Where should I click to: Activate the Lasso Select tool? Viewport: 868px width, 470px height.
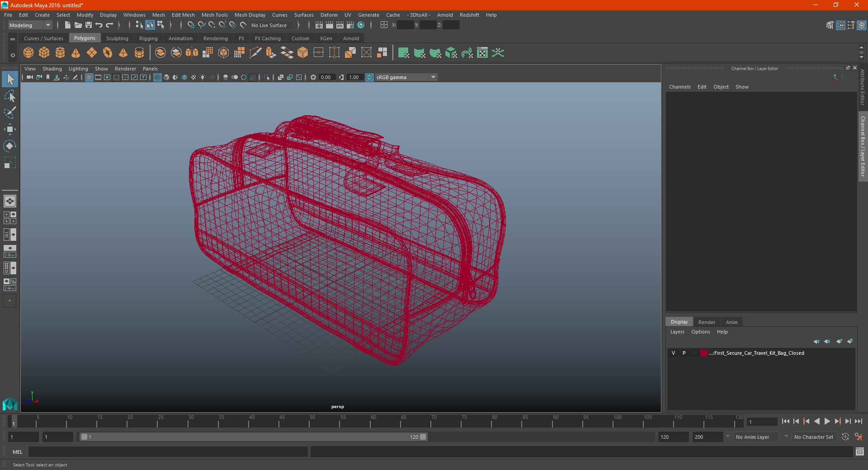(10, 96)
